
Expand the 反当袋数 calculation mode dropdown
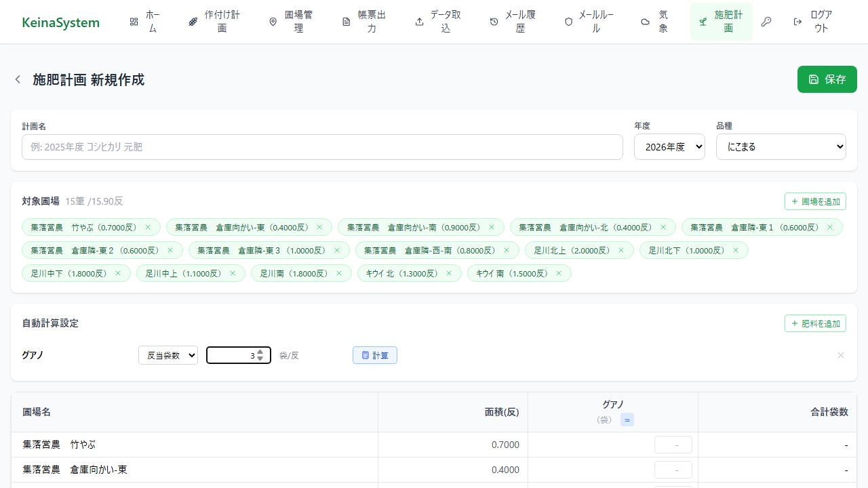coord(168,355)
